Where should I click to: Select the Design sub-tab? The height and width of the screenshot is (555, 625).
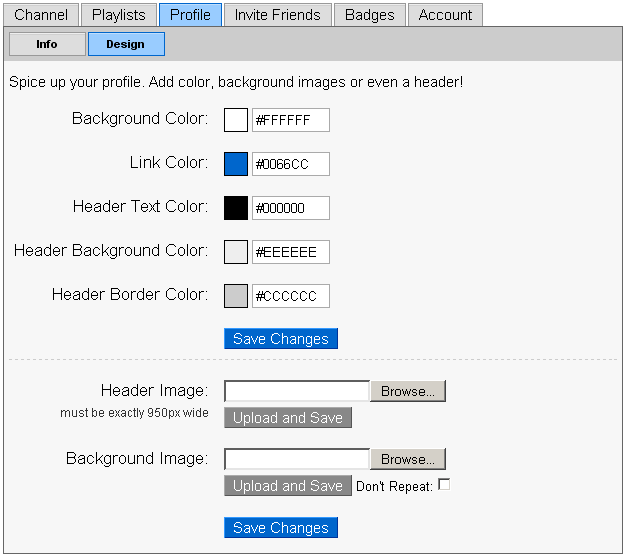coord(126,44)
